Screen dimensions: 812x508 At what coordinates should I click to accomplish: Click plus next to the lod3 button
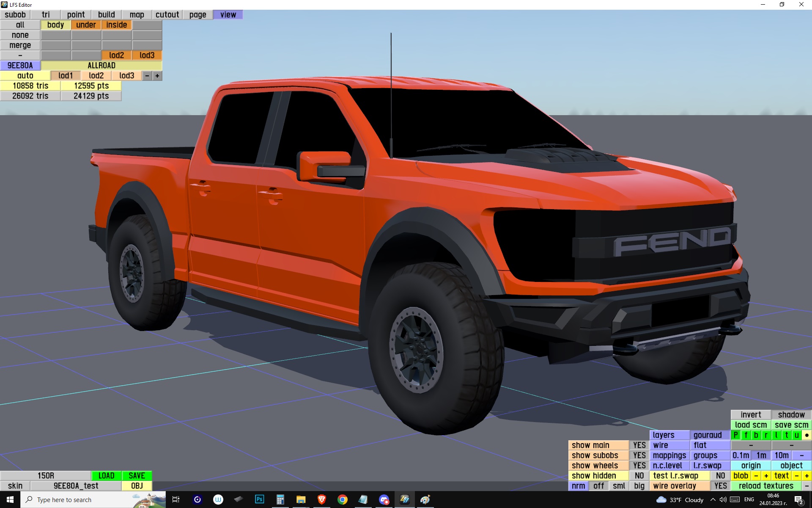point(157,76)
